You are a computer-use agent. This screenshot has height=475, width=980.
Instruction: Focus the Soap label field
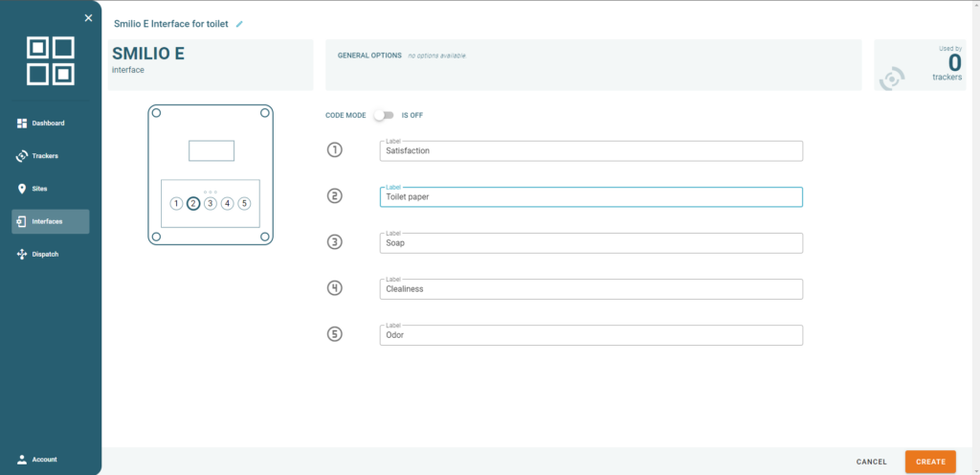tap(591, 243)
